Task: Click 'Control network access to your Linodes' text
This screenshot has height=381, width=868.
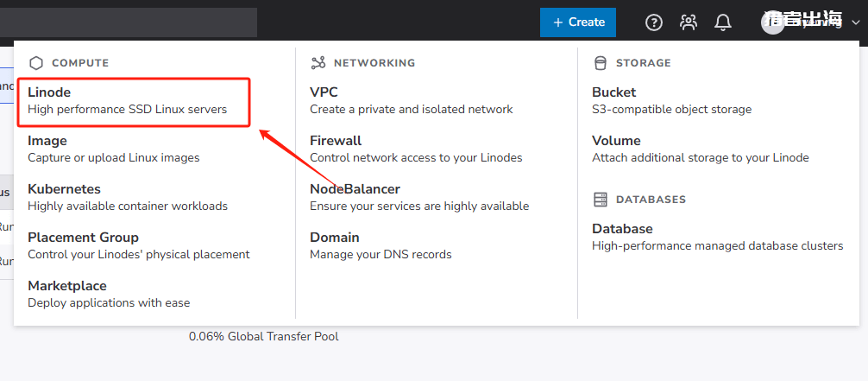Action: point(416,157)
